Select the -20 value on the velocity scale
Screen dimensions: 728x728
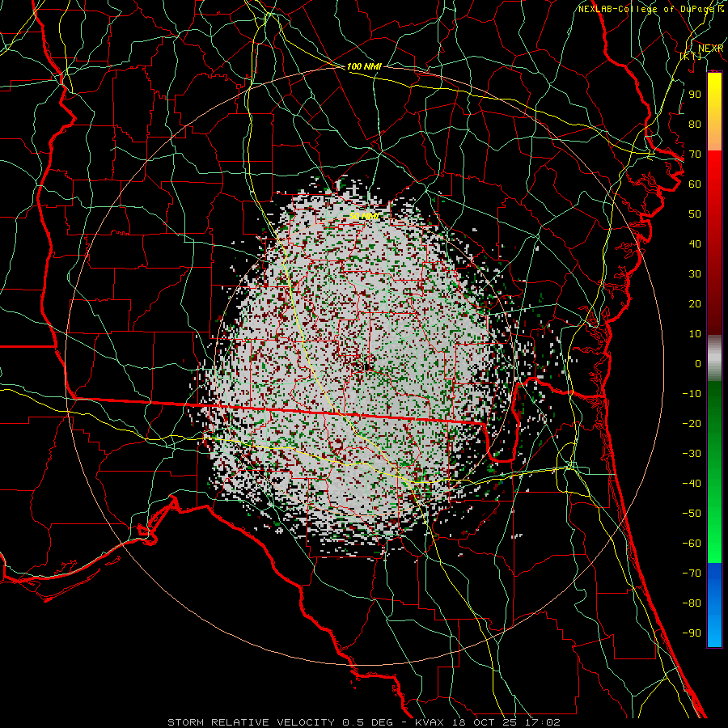coord(692,424)
